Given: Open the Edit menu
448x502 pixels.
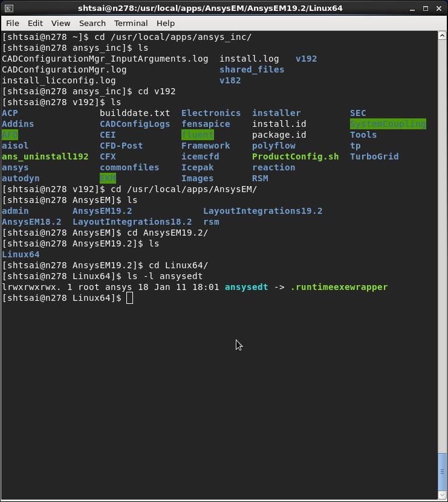Looking at the screenshot, I should click(35, 24).
